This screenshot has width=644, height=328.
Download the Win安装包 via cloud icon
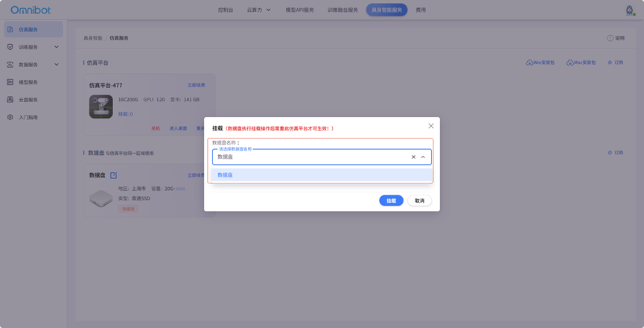(x=529, y=63)
